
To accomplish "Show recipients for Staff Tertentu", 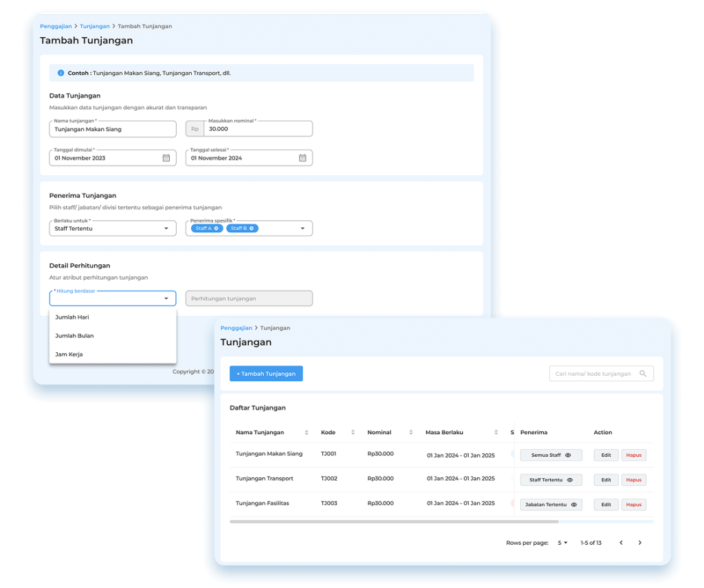I will 570,480.
